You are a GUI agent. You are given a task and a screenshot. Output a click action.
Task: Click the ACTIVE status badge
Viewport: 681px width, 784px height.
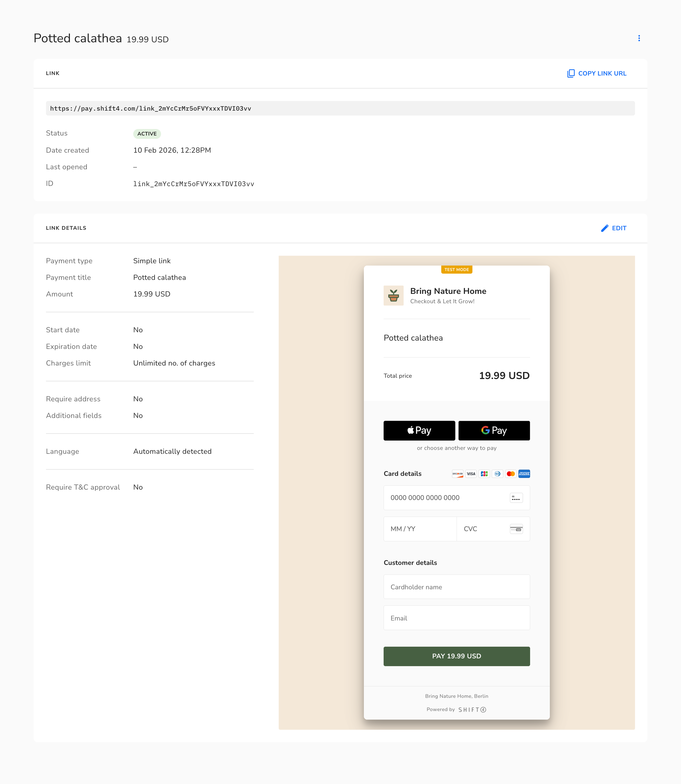(x=147, y=134)
